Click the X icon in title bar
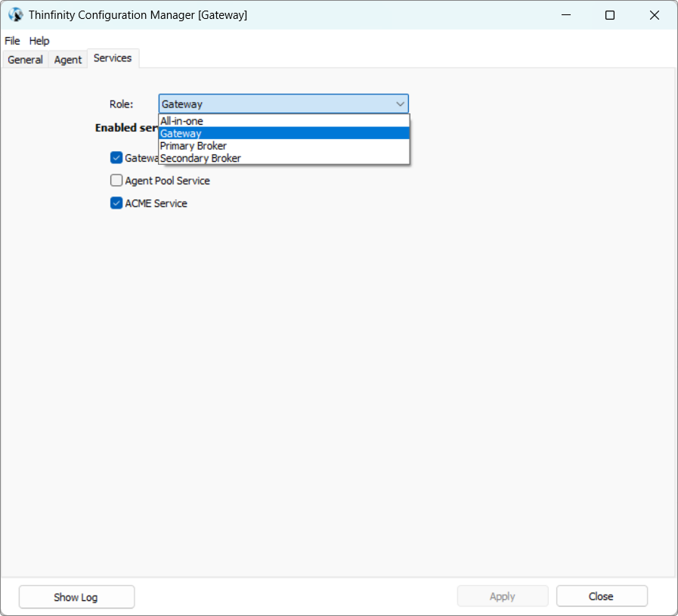This screenshot has width=678, height=616. (655, 15)
